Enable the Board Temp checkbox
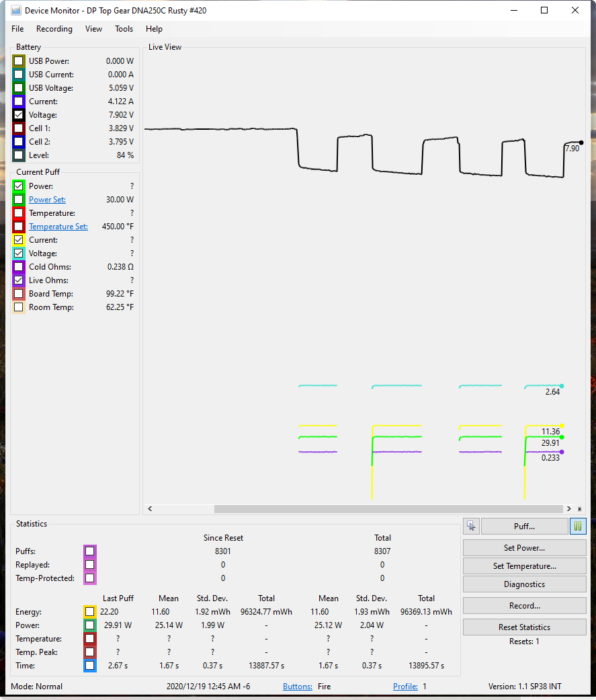The height and width of the screenshot is (700, 596). point(19,294)
